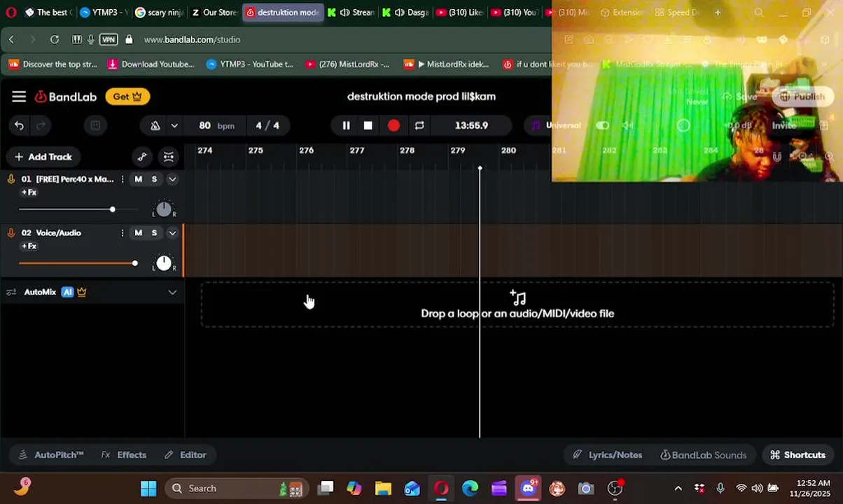
Task: Click the metronome icon
Action: [x=155, y=125]
